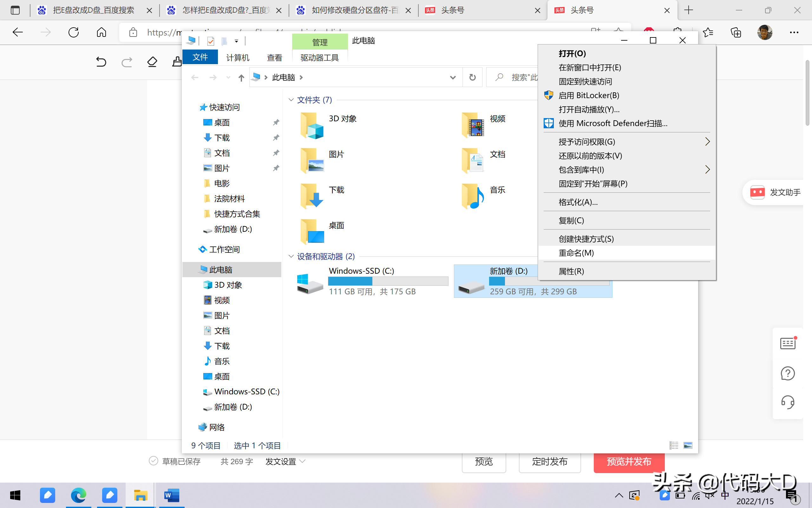This screenshot has height=508, width=812.
Task: Open the Word app in the taskbar
Action: point(172,495)
